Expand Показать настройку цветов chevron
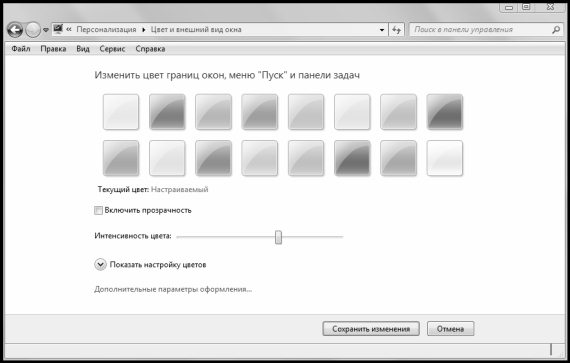This screenshot has height=363, width=570. (x=100, y=265)
